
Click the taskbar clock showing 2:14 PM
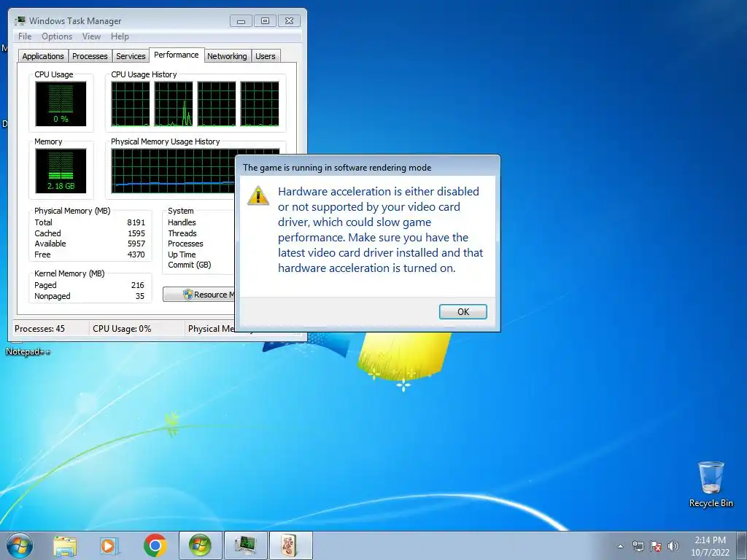tap(710, 546)
